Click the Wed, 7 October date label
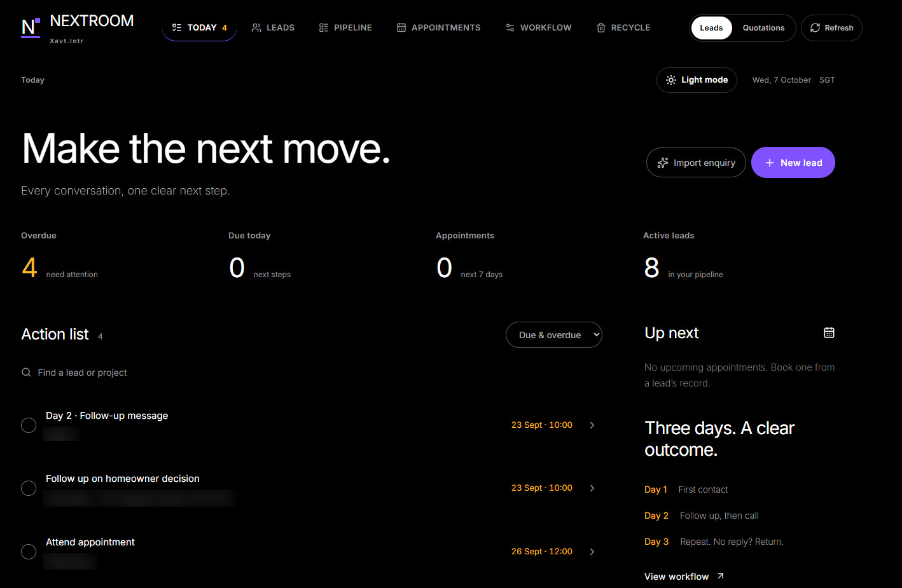902x588 pixels. coord(782,80)
